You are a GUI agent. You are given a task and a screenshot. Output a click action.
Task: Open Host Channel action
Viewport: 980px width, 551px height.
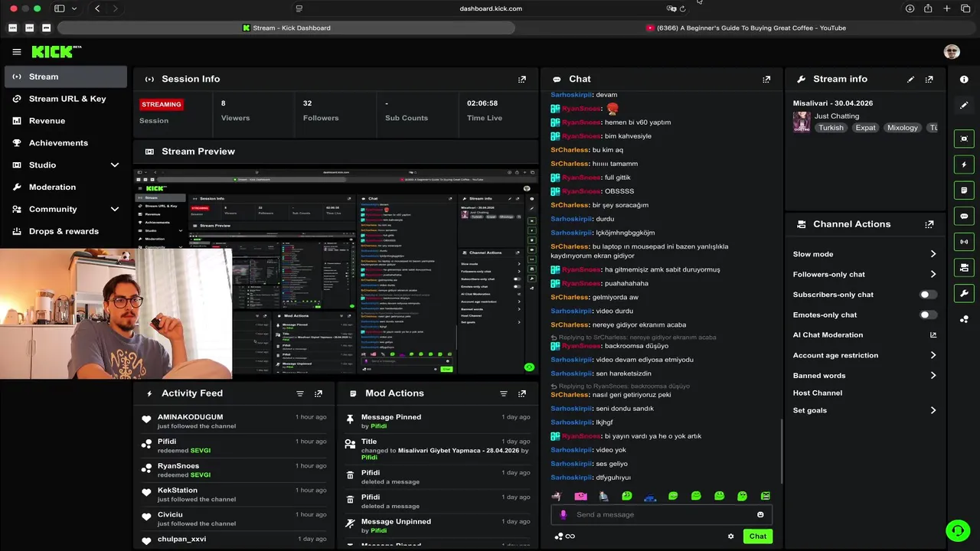coord(817,393)
